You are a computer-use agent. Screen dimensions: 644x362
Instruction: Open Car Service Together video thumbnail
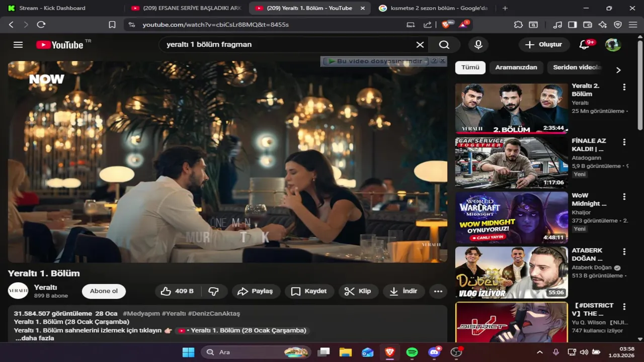point(512,163)
